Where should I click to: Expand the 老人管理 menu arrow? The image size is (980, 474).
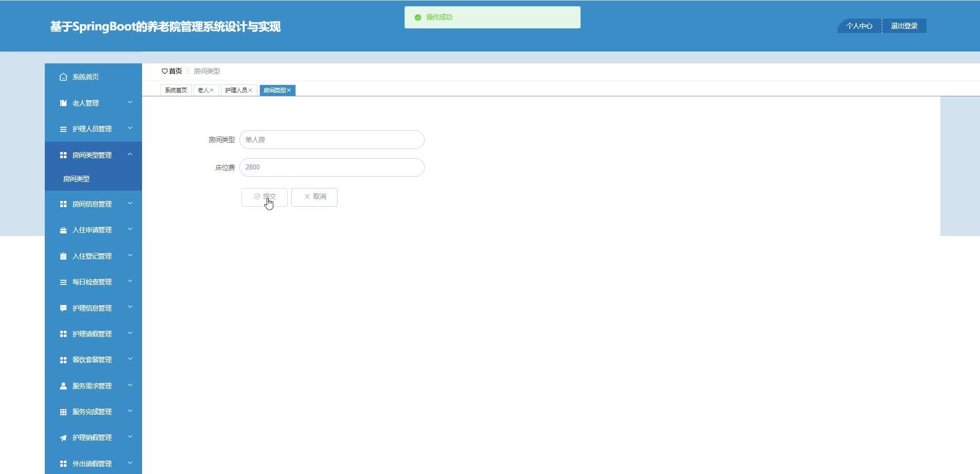point(130,103)
